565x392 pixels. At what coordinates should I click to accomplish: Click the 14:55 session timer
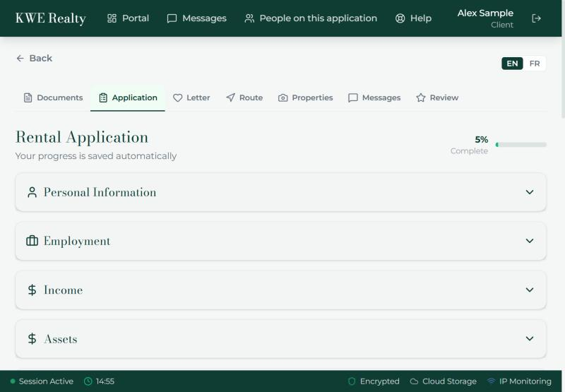tap(105, 381)
